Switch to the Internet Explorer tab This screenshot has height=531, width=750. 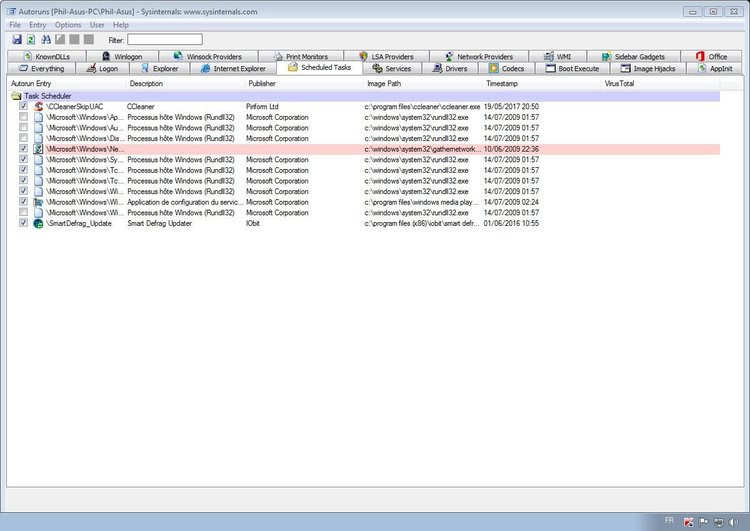(233, 68)
